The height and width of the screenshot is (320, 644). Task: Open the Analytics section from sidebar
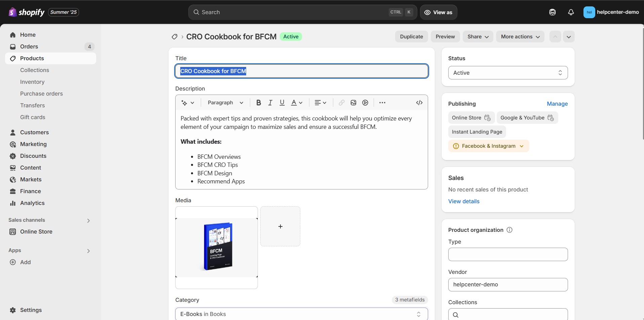(x=33, y=203)
